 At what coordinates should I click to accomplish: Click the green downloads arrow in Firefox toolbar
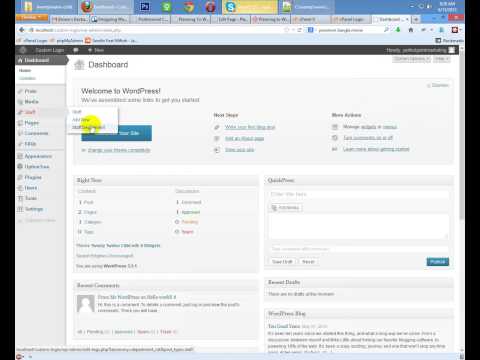[x=398, y=30]
